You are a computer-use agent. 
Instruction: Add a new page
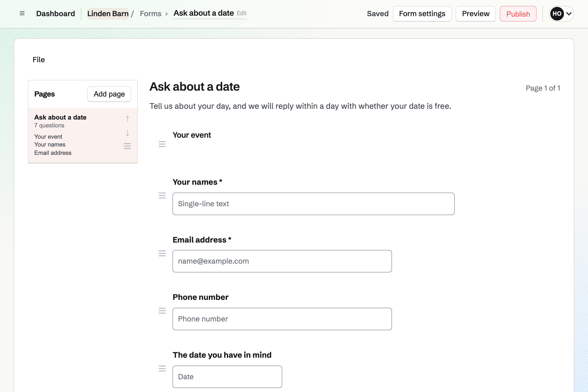coord(109,94)
